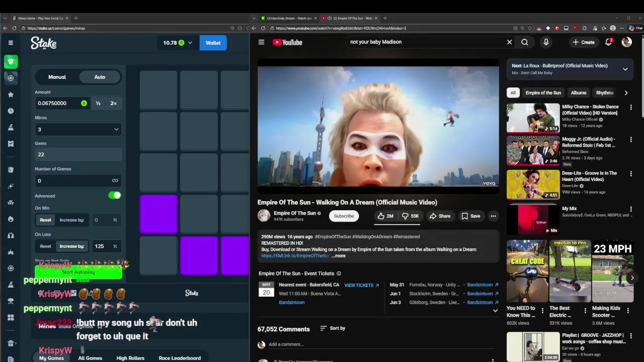The image size is (644, 362).
Task: Open the Mines count dropdown
Action: click(x=78, y=129)
